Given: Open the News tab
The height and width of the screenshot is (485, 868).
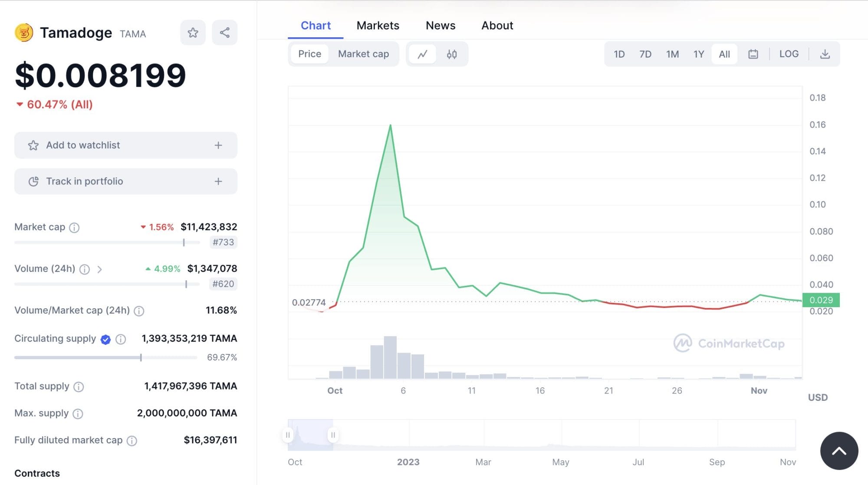Looking at the screenshot, I should (x=441, y=25).
